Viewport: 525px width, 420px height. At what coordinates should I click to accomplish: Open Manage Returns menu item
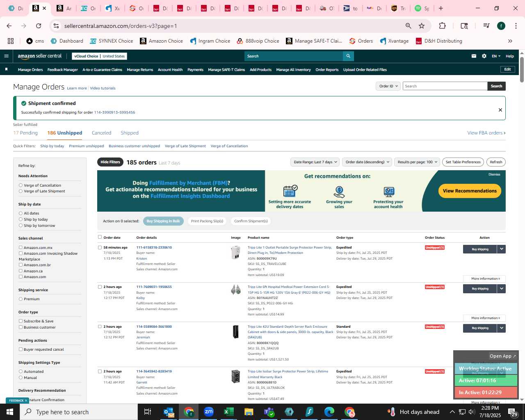click(x=140, y=70)
